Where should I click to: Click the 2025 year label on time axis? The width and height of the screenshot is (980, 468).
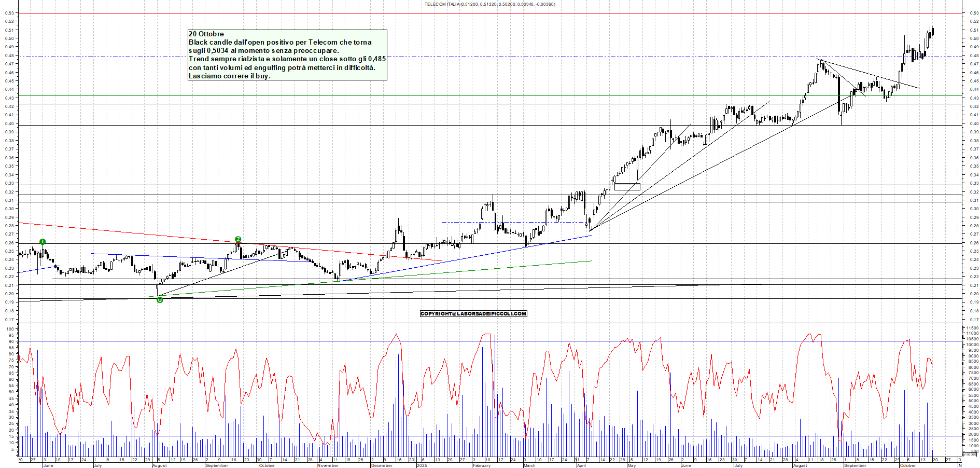point(422,465)
